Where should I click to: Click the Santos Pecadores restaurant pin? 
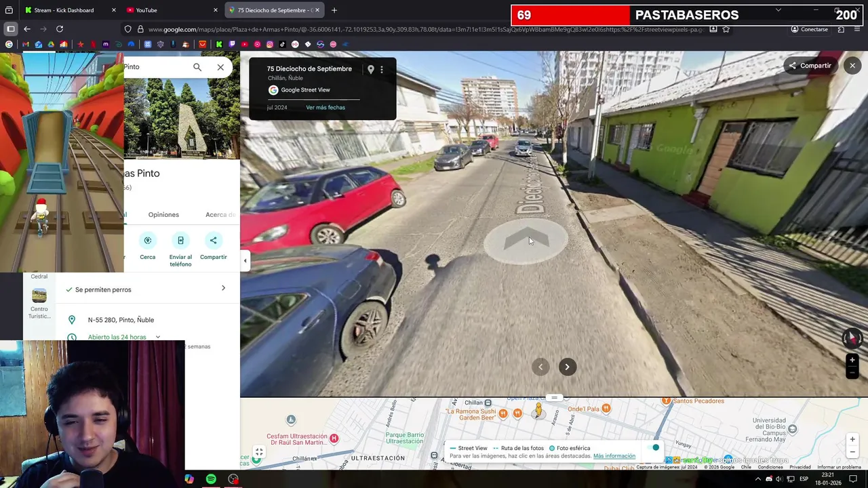667,401
